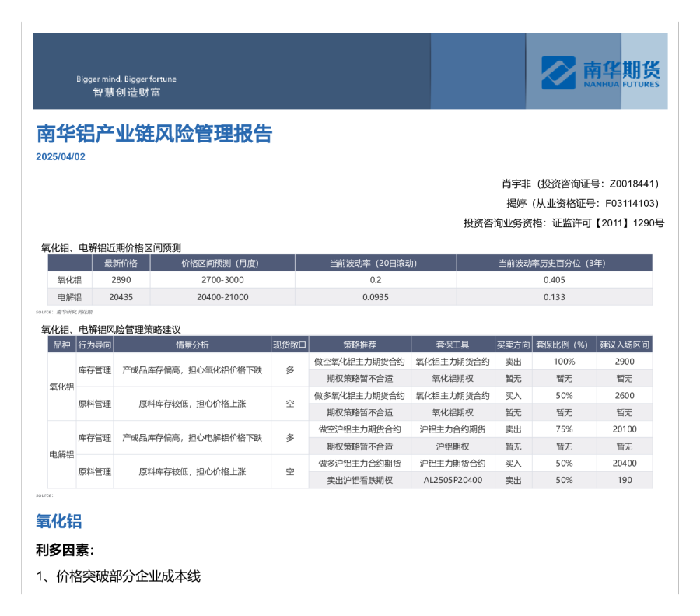The width and height of the screenshot is (700, 616).
Task: Click the option code AL2505P20400
Action: pyautogui.click(x=451, y=480)
